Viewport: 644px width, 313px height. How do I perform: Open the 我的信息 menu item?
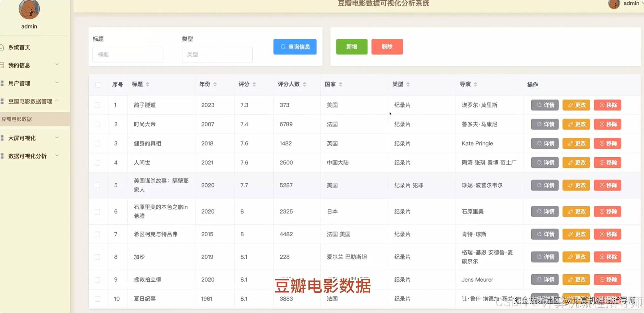(x=19, y=65)
